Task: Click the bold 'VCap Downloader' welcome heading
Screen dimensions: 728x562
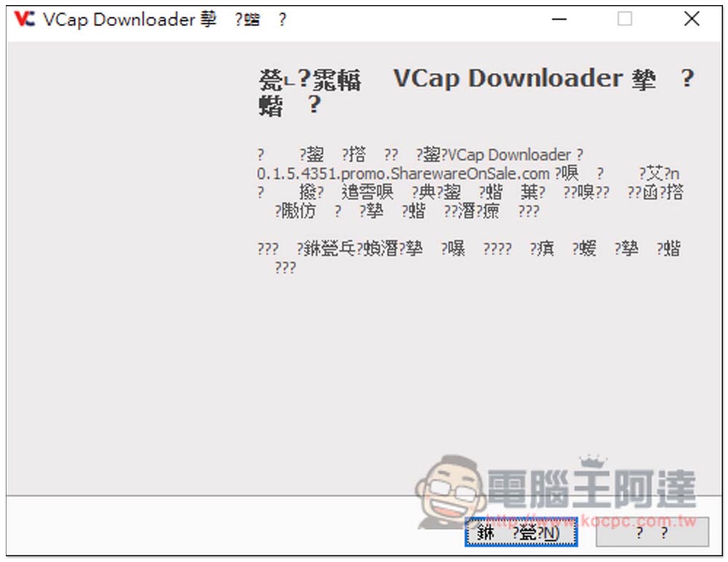Action: click(x=508, y=78)
